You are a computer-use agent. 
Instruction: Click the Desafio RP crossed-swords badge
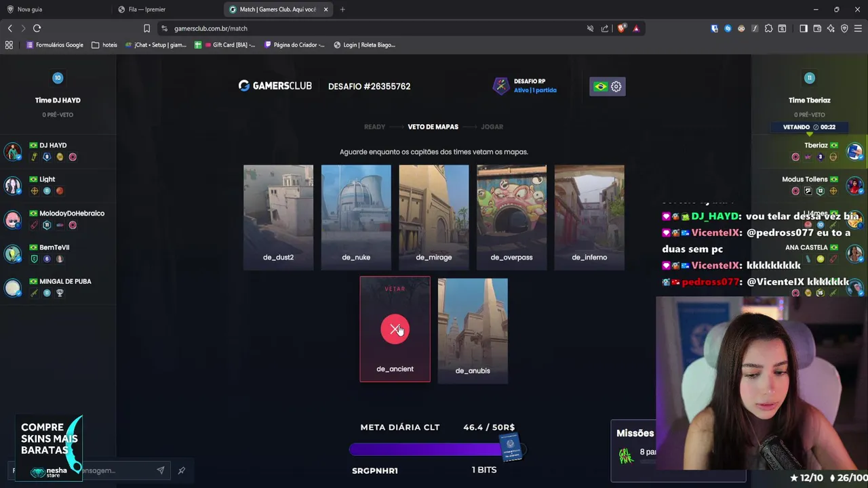click(x=500, y=86)
